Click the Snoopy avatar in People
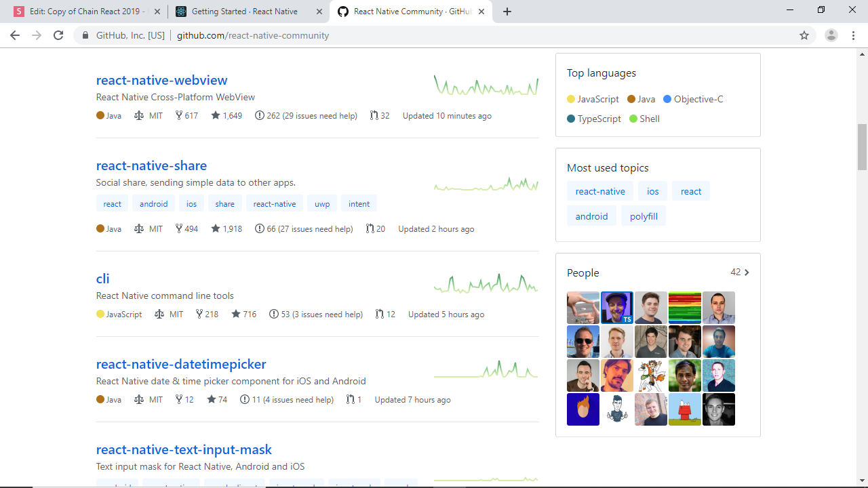Viewport: 868px width, 488px height. coord(685,409)
